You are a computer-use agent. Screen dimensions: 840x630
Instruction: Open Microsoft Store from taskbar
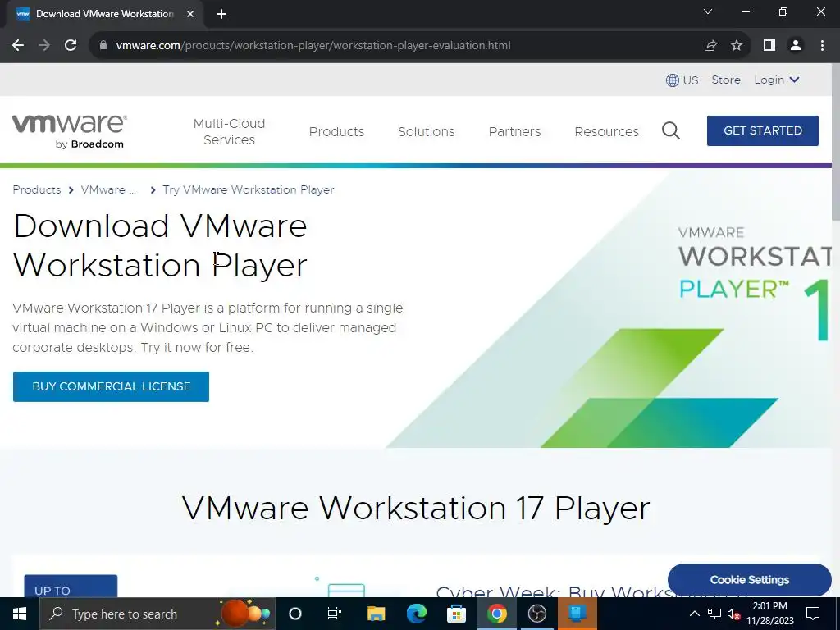[x=456, y=614]
